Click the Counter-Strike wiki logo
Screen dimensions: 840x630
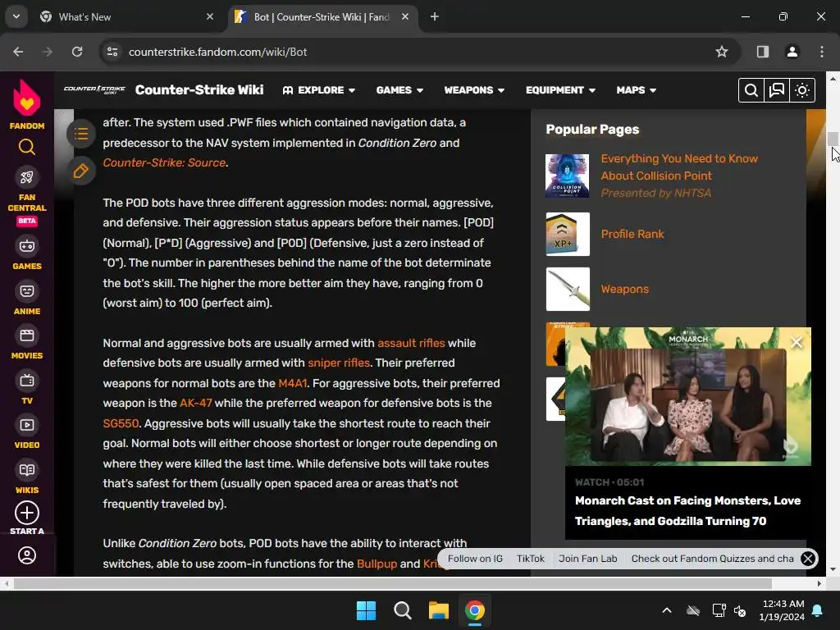coord(94,89)
